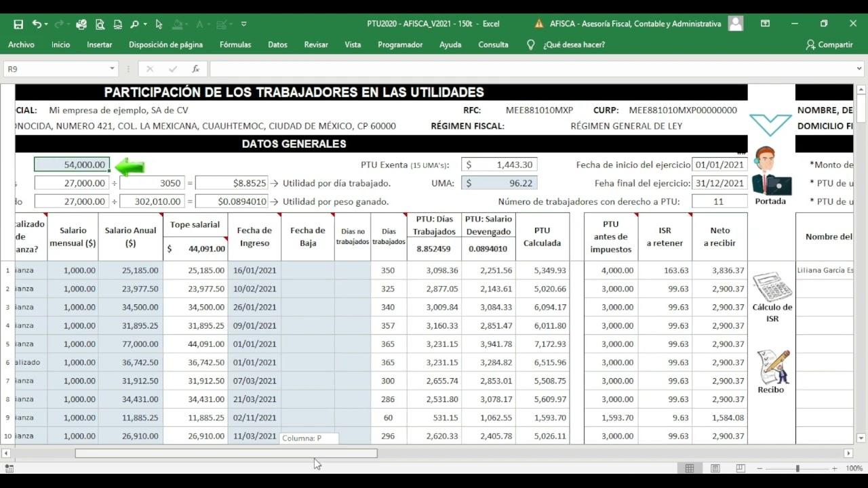This screenshot has height=488, width=868.
Task: Click the Name Box showing R9
Action: 56,68
